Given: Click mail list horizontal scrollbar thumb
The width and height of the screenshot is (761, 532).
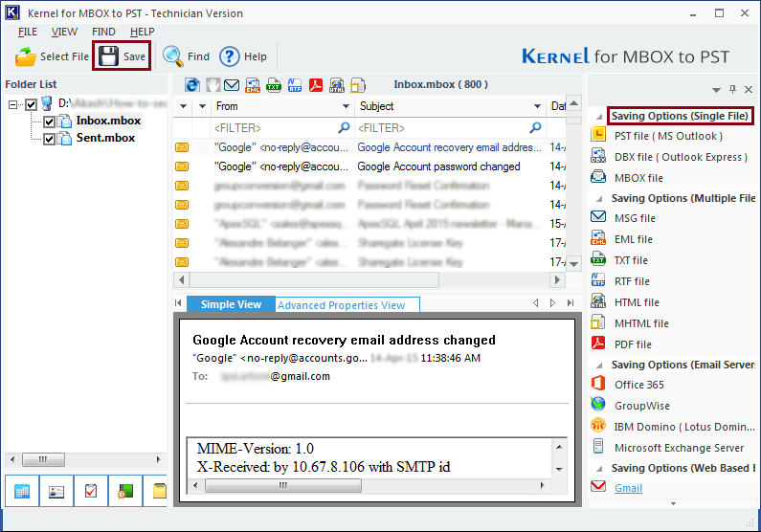Looking at the screenshot, I should pos(315,279).
